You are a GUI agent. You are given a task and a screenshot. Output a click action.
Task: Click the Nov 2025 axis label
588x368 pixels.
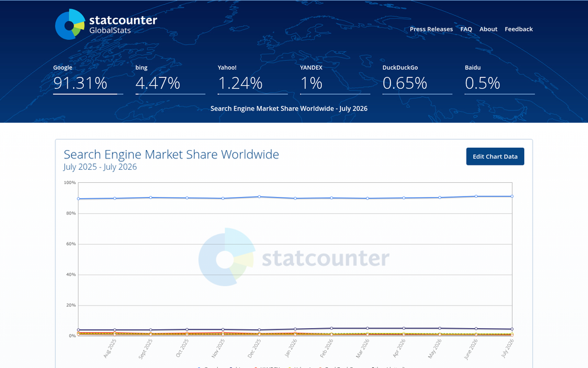pos(218,348)
